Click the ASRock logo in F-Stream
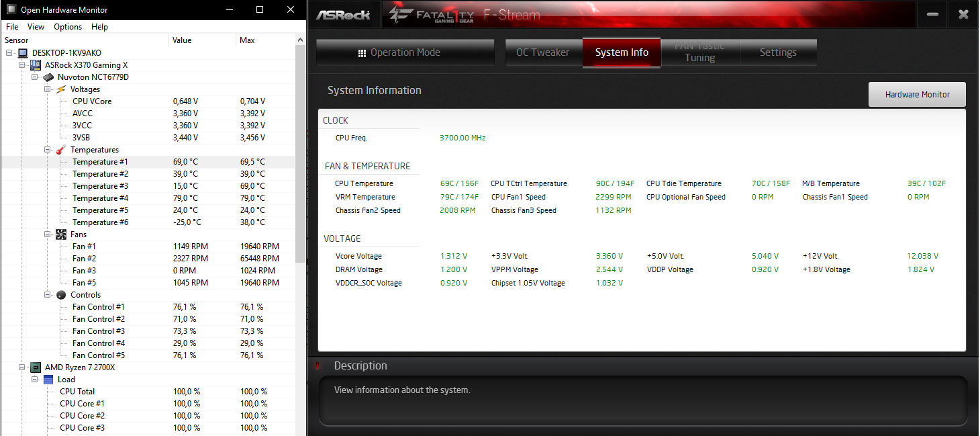Image resolution: width=980 pixels, height=436 pixels. (343, 15)
